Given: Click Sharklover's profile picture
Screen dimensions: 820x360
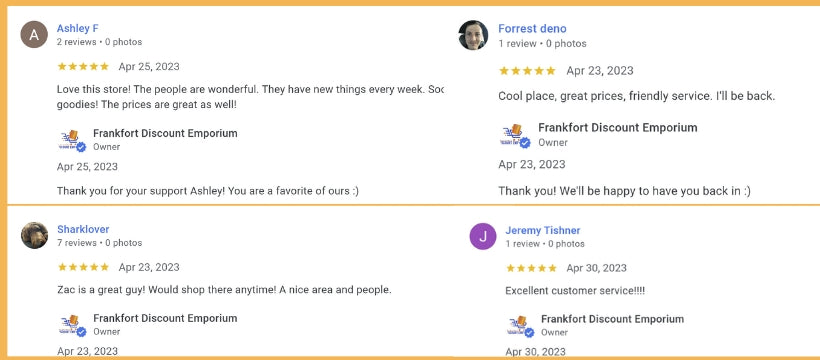Looking at the screenshot, I should click(35, 235).
